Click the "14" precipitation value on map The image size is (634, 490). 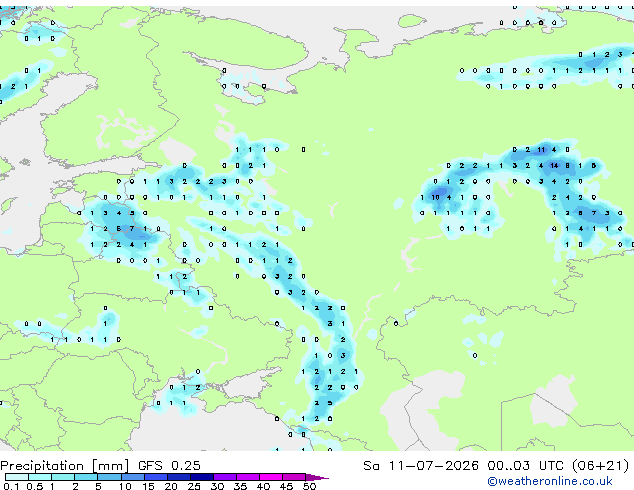pyautogui.click(x=554, y=165)
